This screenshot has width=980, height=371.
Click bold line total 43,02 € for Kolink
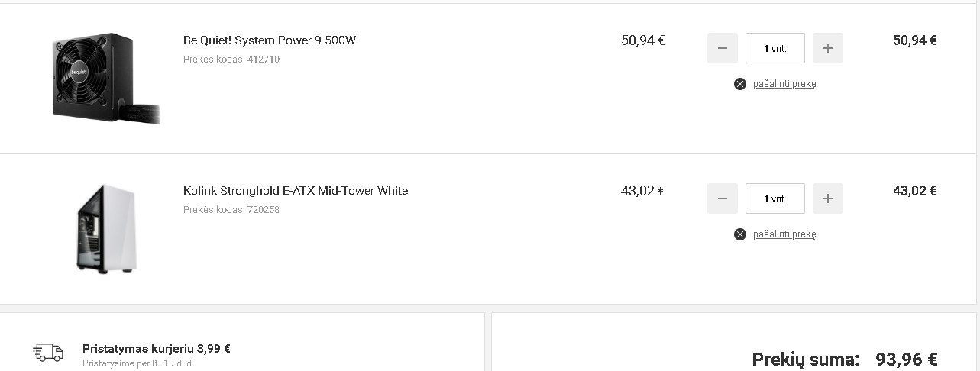tap(915, 191)
